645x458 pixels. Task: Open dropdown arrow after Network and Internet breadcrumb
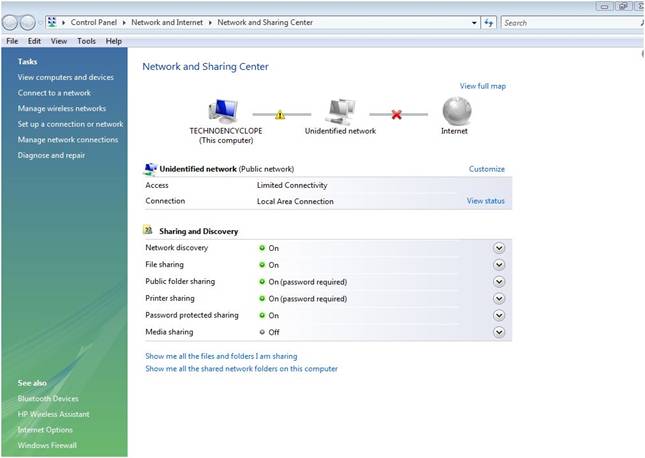[x=210, y=23]
